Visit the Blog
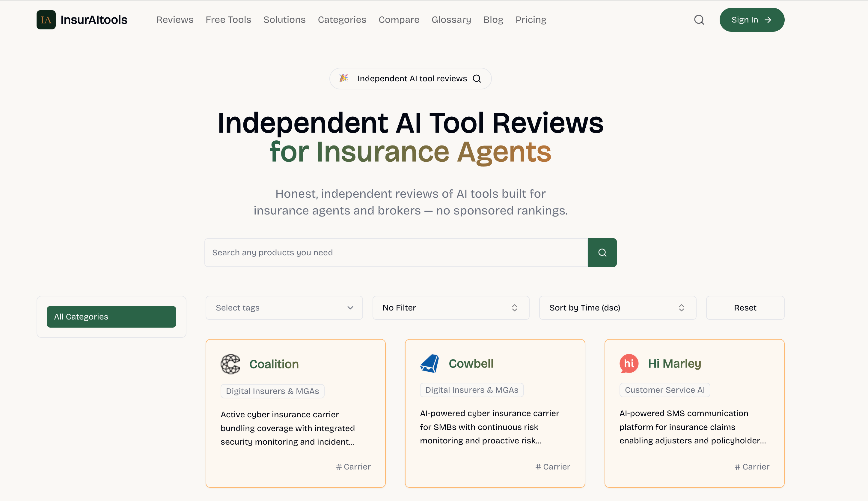This screenshot has width=868, height=501. 493,19
